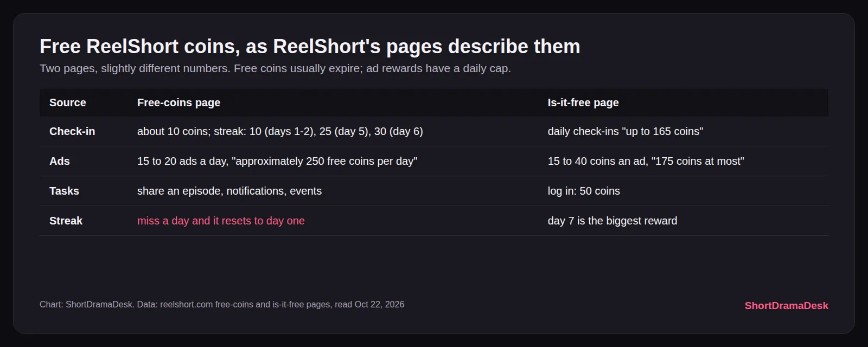Click the chart credit line 'Chart: ShortDramaDesk. Data: reelshort.com...'
Screen dimensions: 868x347
(222, 305)
